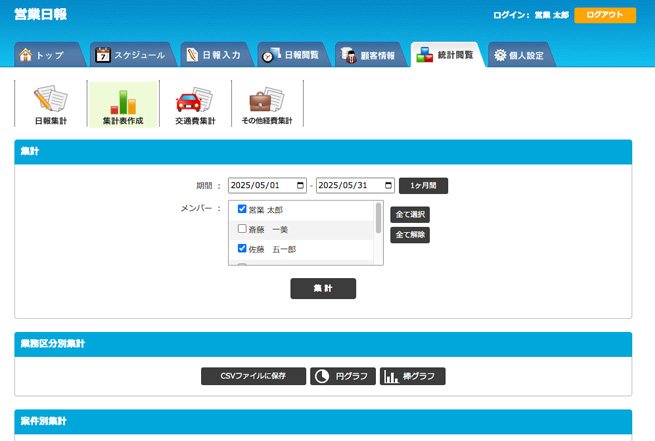Open the end date calendar picker icon
655x441 pixels.
(388, 185)
